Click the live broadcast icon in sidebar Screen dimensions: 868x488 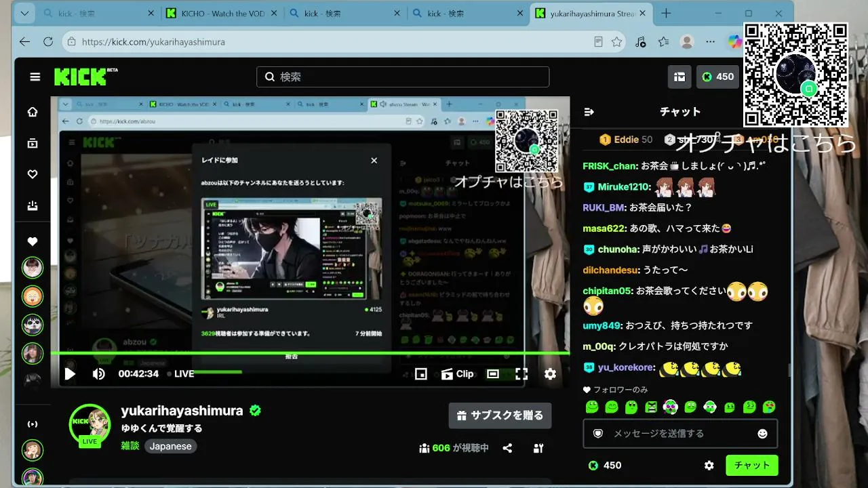tap(32, 424)
